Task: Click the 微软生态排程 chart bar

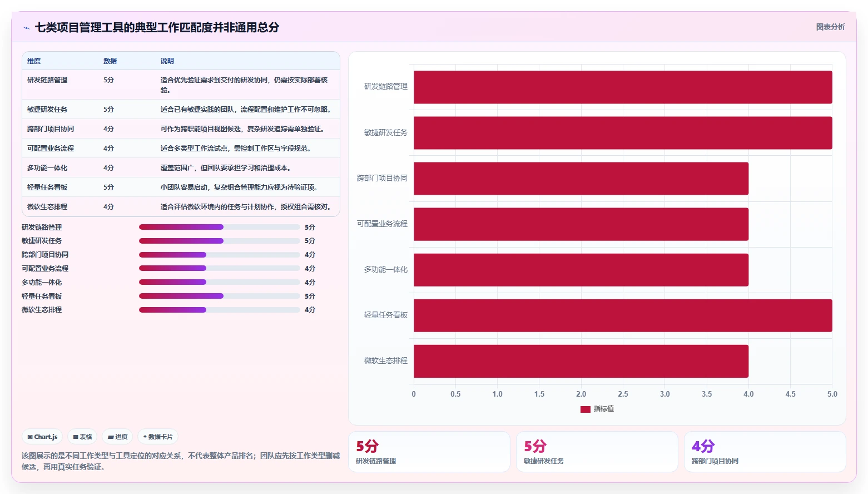Action: point(581,361)
